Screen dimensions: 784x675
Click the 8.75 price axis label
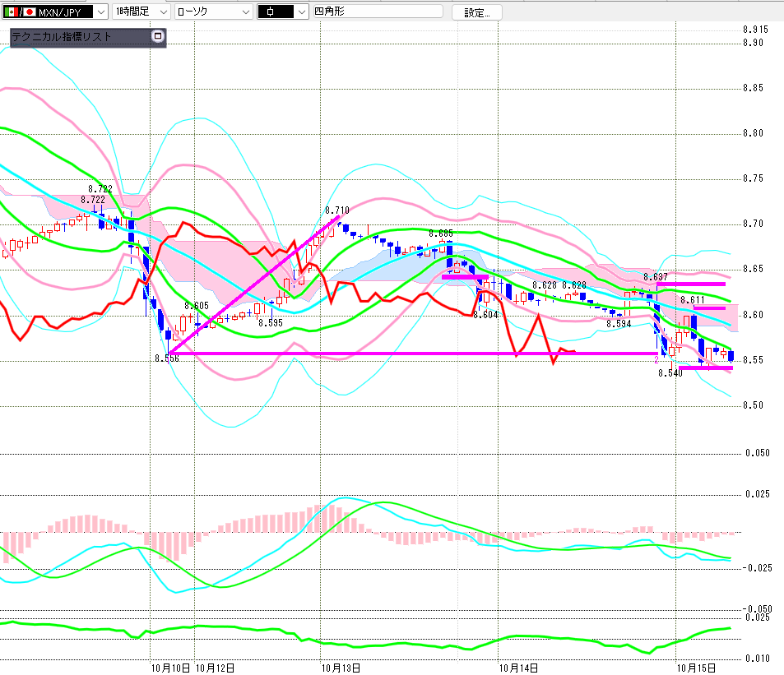click(x=753, y=178)
